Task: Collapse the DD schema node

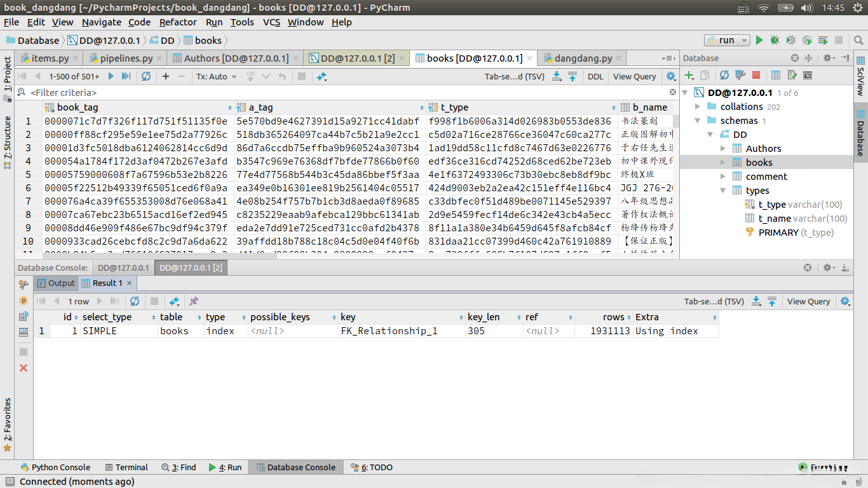Action: click(x=710, y=135)
